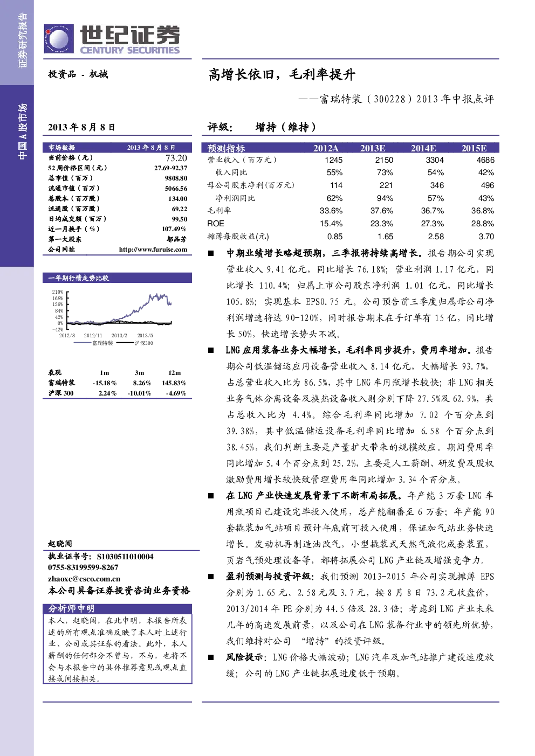The image size is (535, 756).
Task: Select 2014E ROE value 27.3%
Action: [x=433, y=224]
